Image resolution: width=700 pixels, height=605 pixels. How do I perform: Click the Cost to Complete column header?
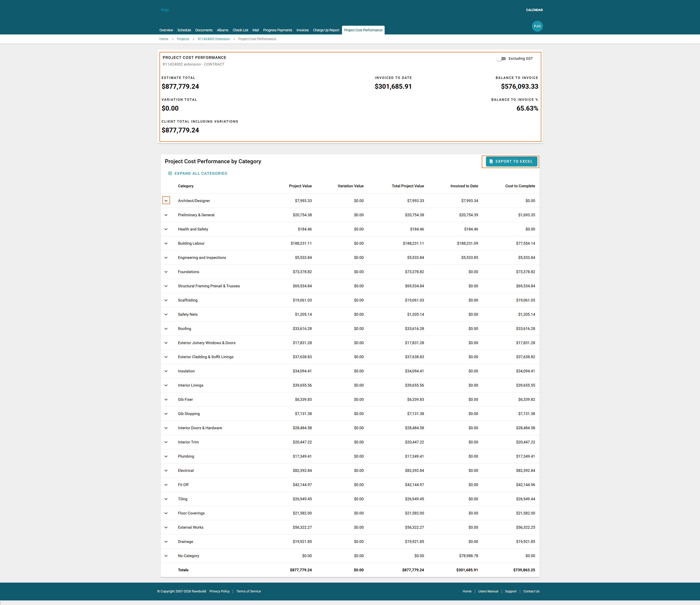[x=520, y=186]
